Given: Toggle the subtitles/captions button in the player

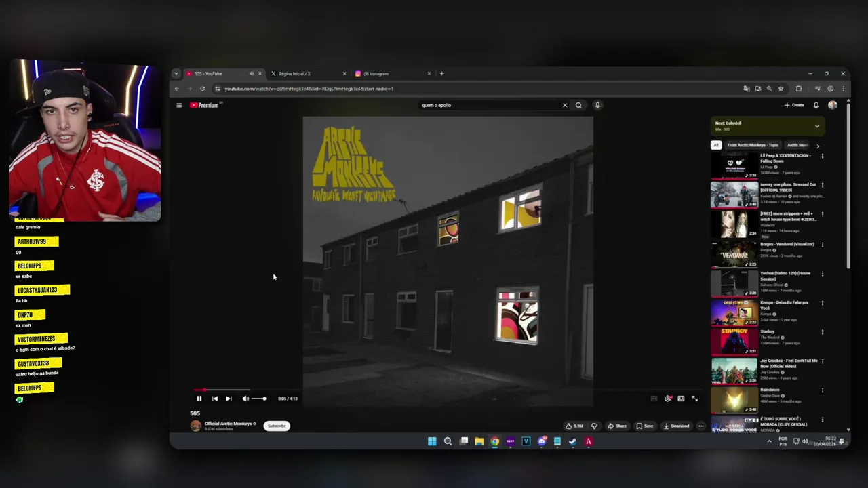Looking at the screenshot, I should 654,399.
